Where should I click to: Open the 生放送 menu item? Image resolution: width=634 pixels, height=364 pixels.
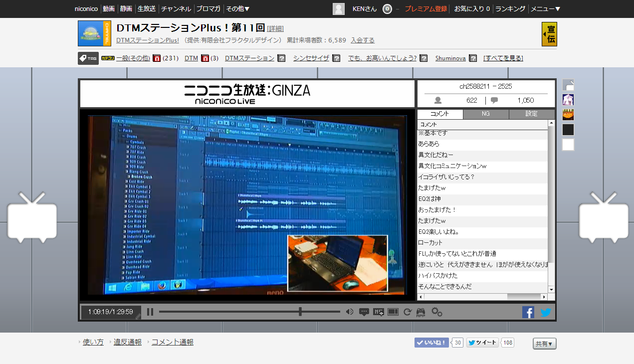[147, 9]
